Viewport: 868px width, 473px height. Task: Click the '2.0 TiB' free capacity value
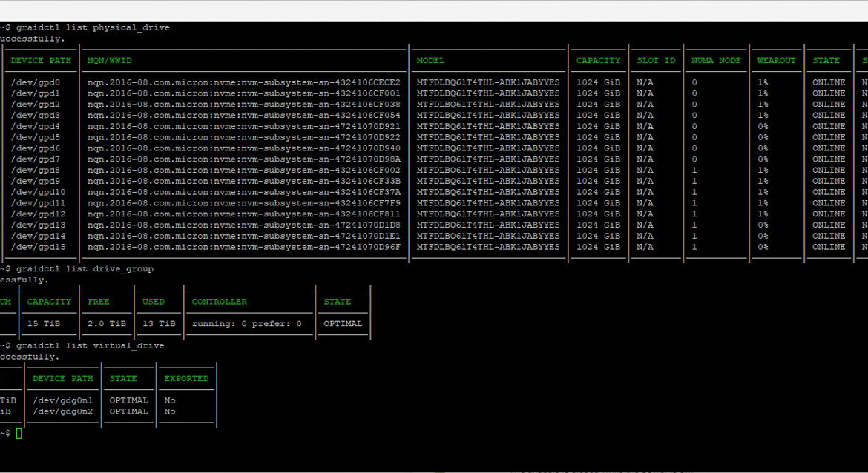click(x=107, y=324)
